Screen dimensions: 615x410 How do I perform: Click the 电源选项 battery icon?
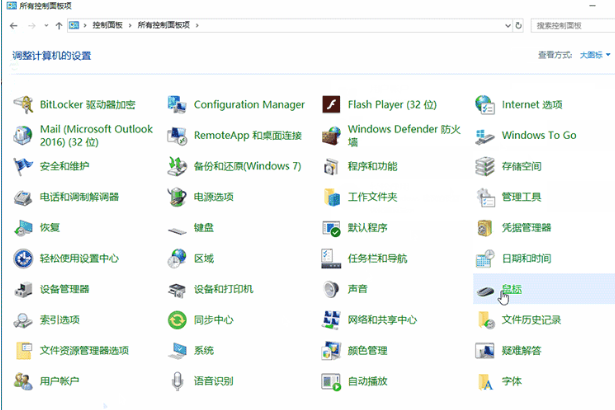pos(177,197)
